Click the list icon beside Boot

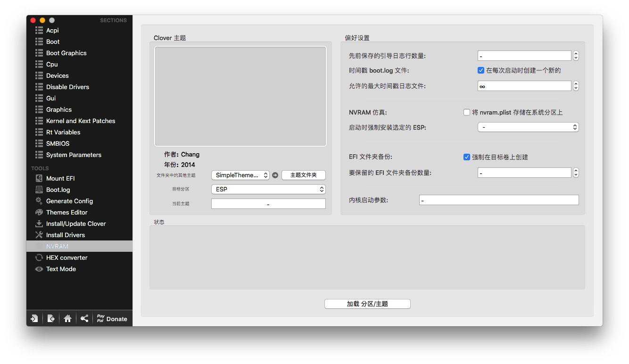(x=39, y=41)
